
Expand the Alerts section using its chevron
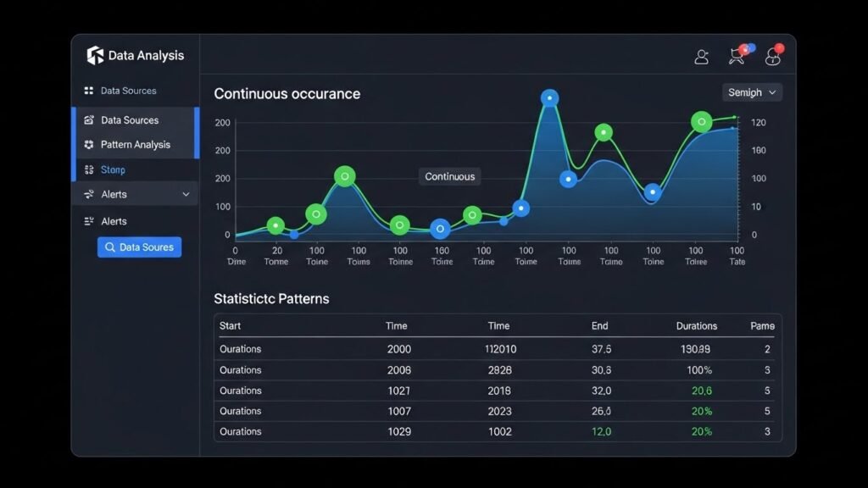coord(186,195)
